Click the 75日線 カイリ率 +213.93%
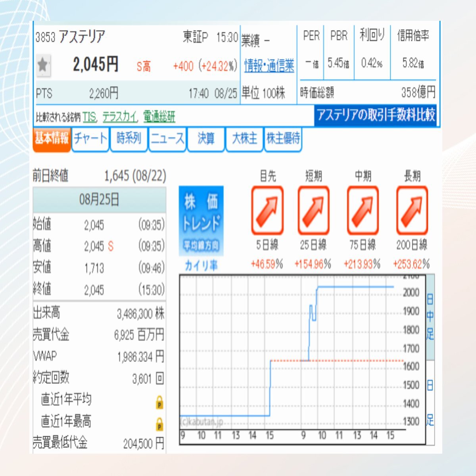476x476 pixels. coord(362,264)
